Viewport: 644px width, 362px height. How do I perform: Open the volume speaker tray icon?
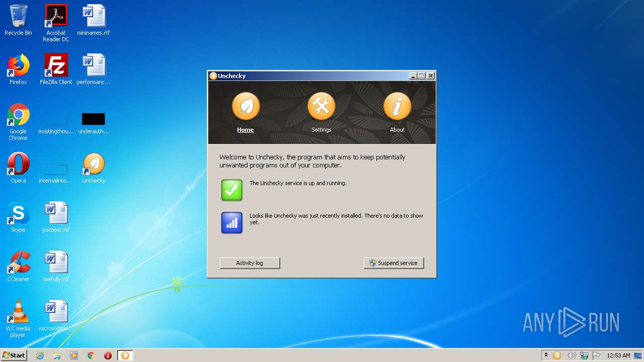[571, 355]
